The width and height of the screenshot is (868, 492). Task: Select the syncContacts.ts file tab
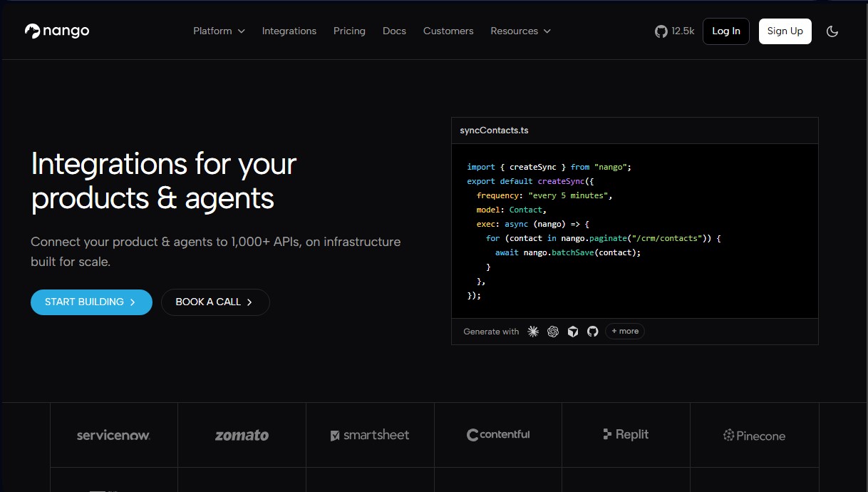point(494,130)
